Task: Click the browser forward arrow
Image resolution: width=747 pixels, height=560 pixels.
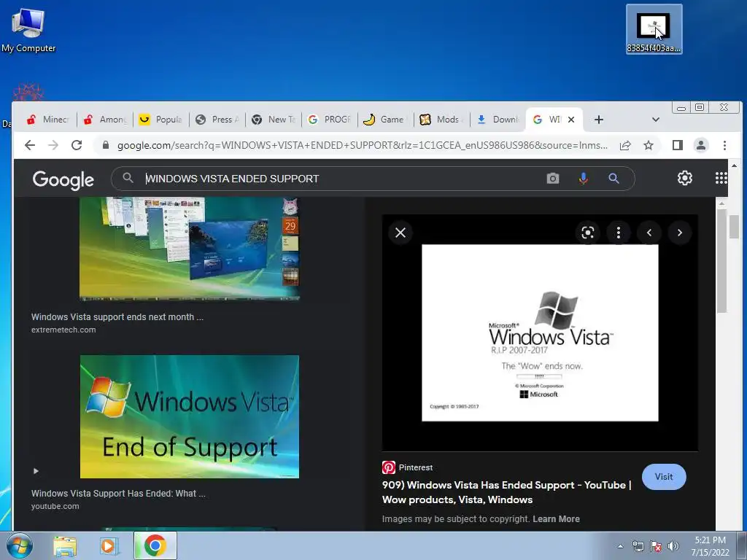Action: click(53, 145)
